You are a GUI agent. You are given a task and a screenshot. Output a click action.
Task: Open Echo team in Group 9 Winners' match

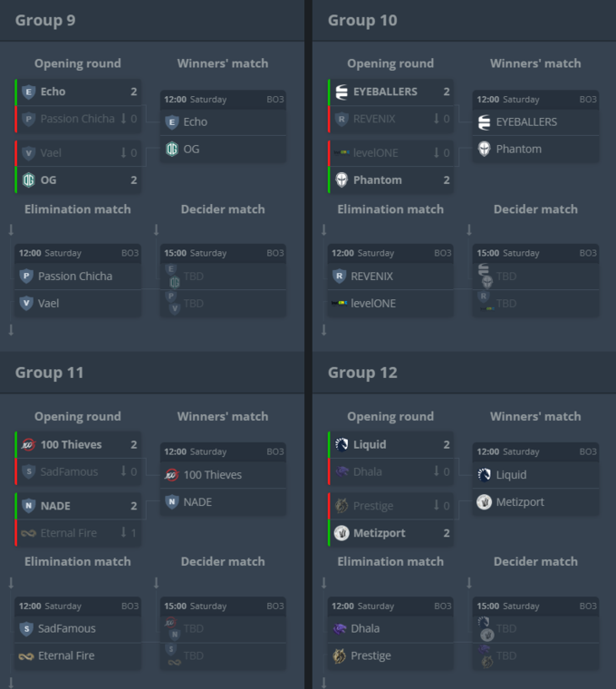[223, 122]
